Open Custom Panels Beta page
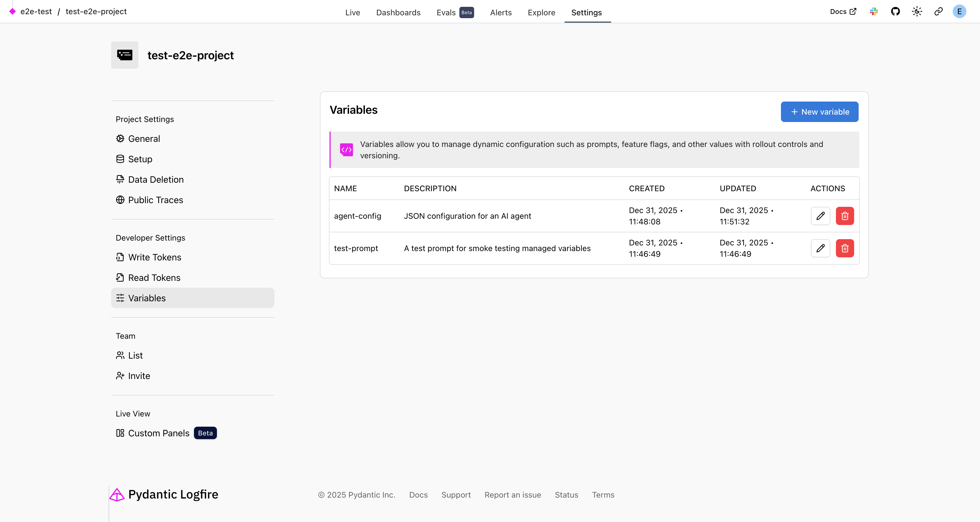This screenshot has height=522, width=980. 159,433
